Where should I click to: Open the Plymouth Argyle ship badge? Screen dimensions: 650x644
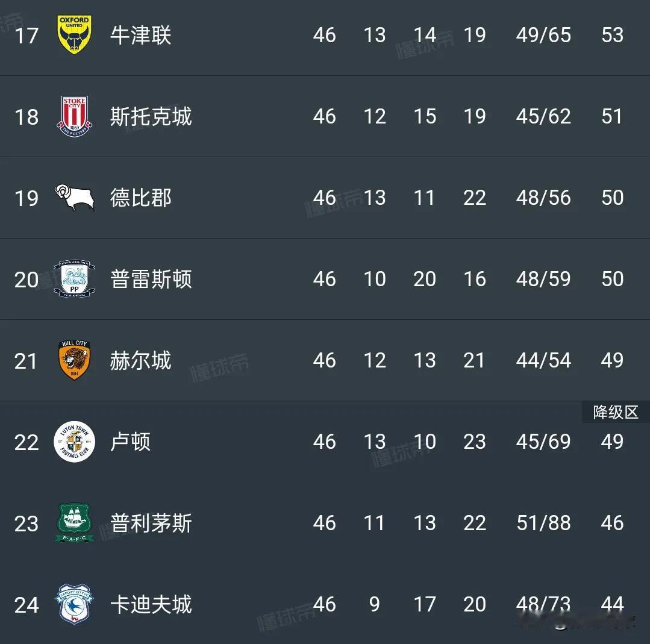point(74,522)
